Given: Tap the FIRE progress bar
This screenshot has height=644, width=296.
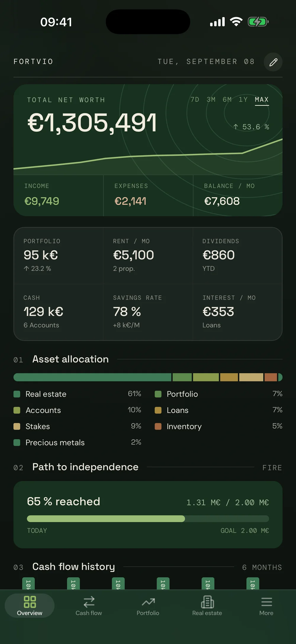Looking at the screenshot, I should pos(148,519).
